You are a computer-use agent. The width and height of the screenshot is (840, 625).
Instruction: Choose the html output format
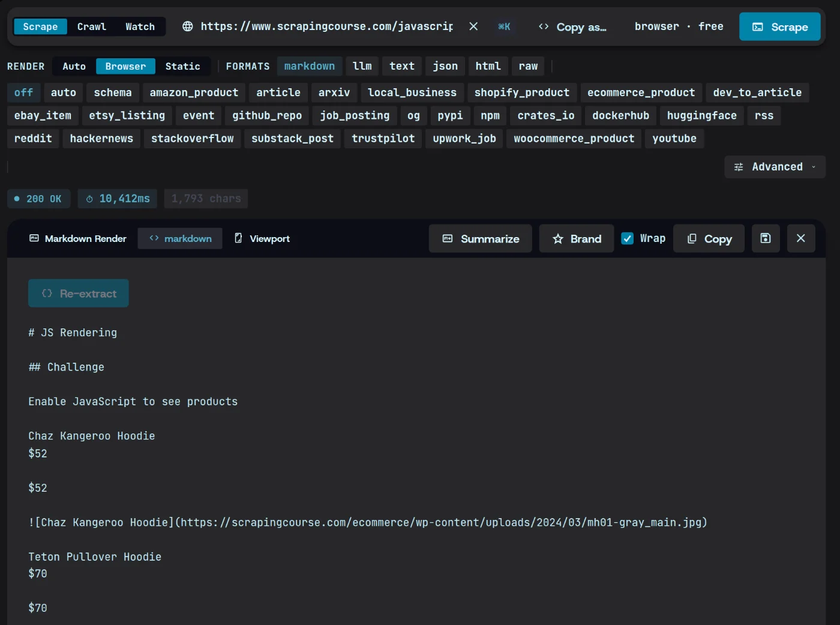pos(488,66)
